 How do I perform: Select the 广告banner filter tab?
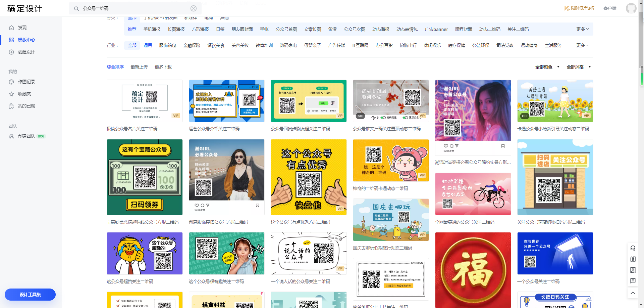(436, 29)
